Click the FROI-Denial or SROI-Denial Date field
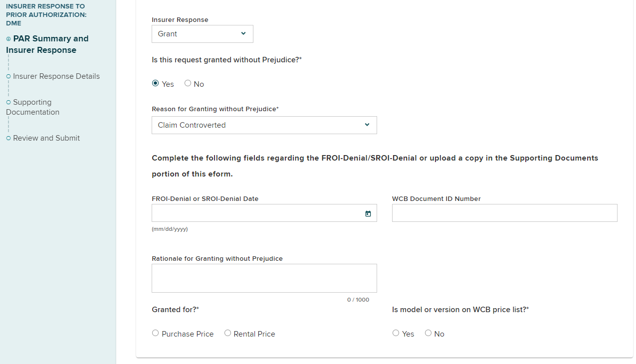Screen dimensions: 636x364 (x=257, y=213)
